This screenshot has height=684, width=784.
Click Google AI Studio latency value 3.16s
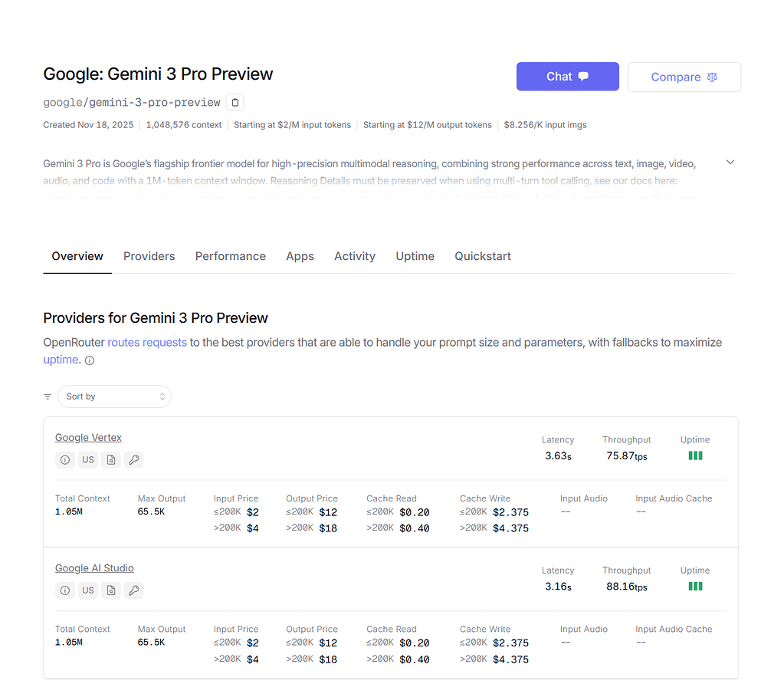558,587
